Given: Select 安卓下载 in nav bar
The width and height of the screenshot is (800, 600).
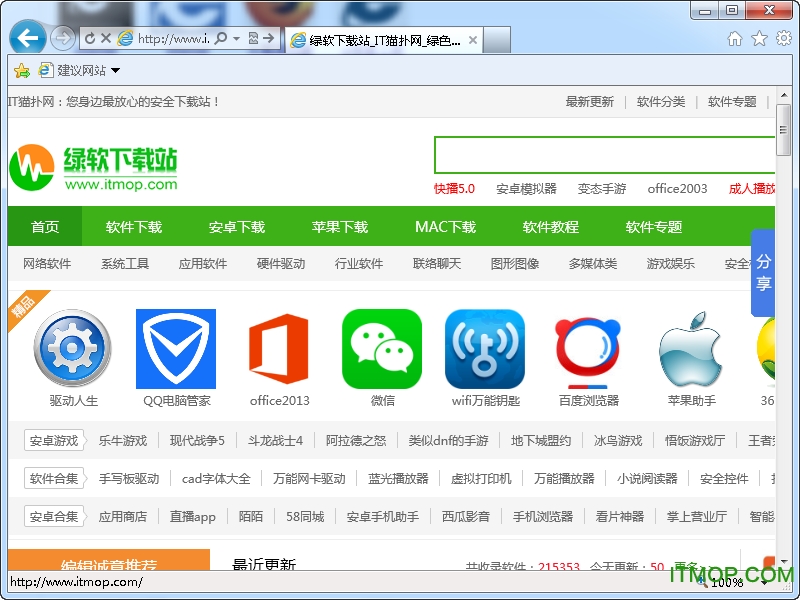Looking at the screenshot, I should tap(237, 227).
